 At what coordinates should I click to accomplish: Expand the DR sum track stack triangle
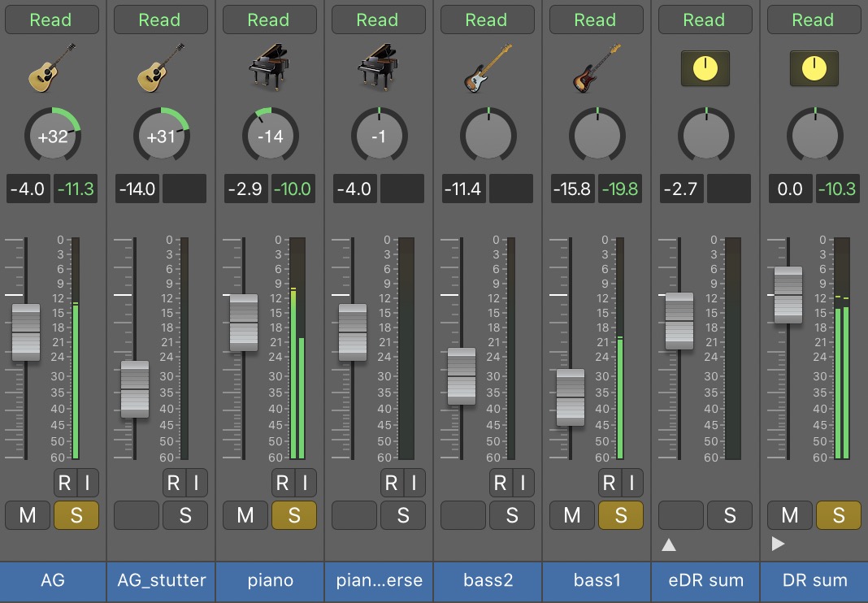(x=778, y=544)
